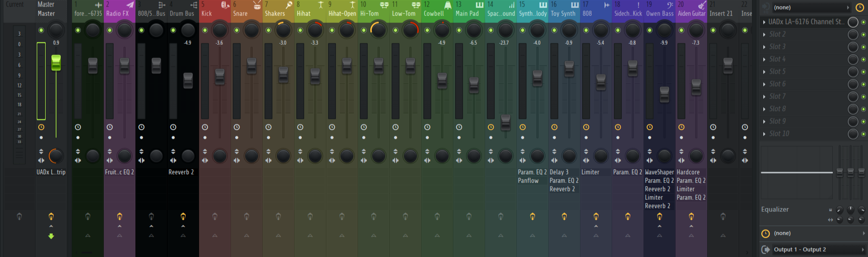Click the guitar icon on Aiden Guitar track
Screen dimensions: 868x257
tap(702, 5)
